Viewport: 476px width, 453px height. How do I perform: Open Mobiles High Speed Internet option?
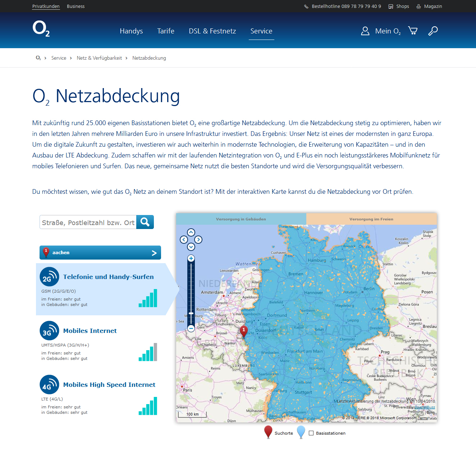[x=109, y=385]
